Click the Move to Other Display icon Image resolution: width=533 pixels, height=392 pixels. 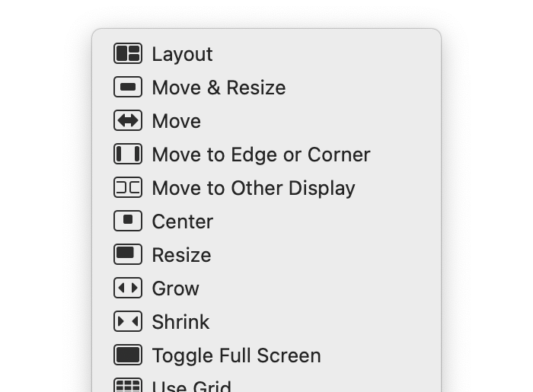coord(128,188)
